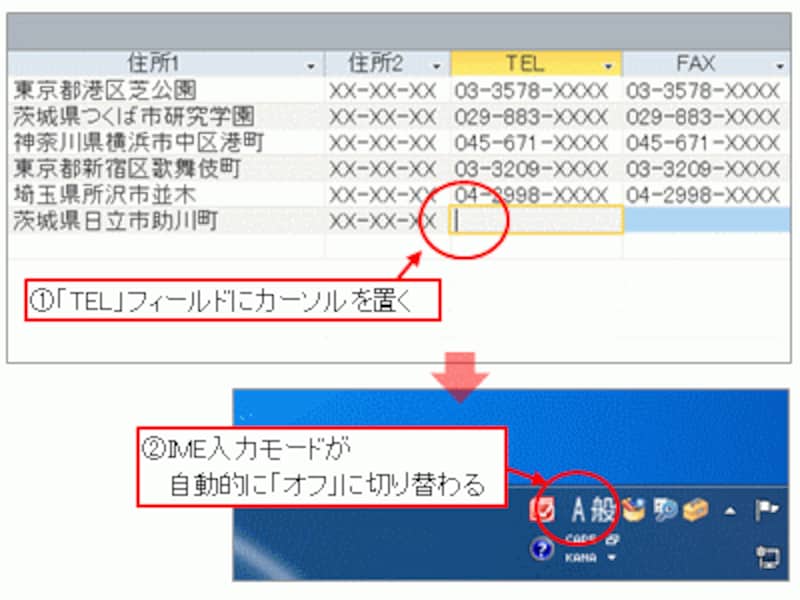Click the empty TEL field in 茨城県日立市助川町 row

(x=536, y=220)
